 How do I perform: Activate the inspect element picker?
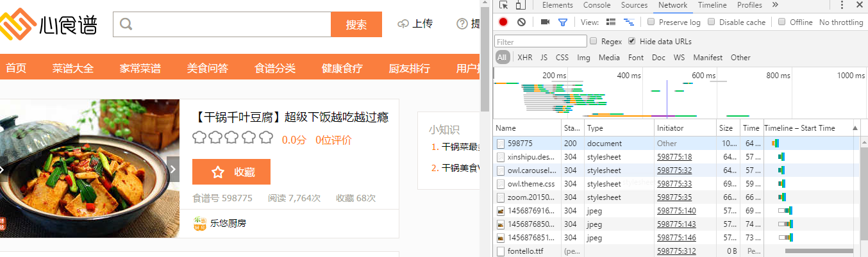504,5
